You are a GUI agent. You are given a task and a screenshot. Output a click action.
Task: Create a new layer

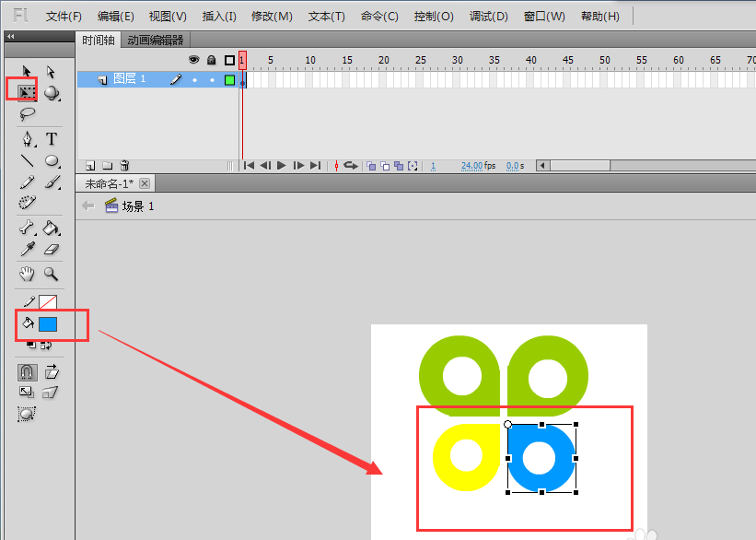pyautogui.click(x=90, y=166)
